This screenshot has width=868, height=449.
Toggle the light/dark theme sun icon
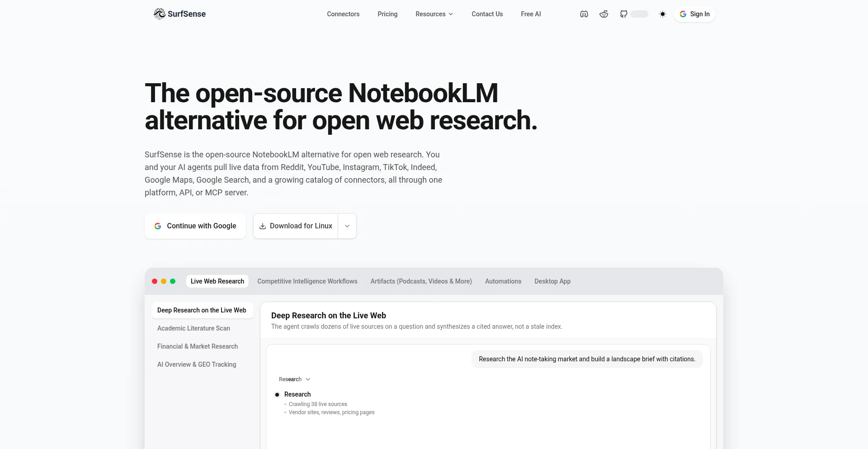[x=663, y=14]
